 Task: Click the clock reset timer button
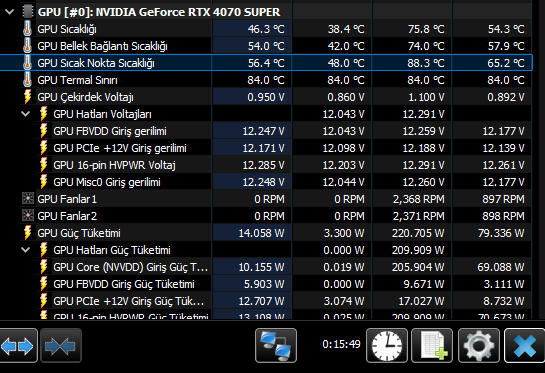387,346
